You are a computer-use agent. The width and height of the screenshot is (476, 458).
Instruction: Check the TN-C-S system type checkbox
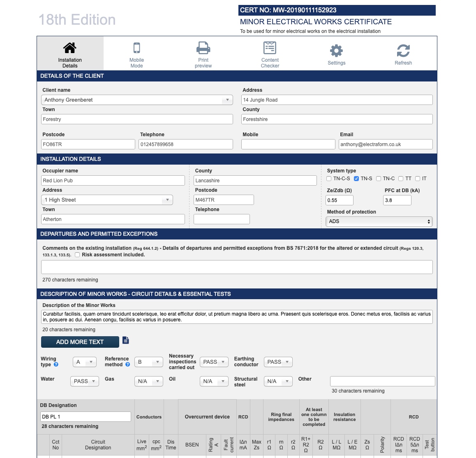point(329,178)
